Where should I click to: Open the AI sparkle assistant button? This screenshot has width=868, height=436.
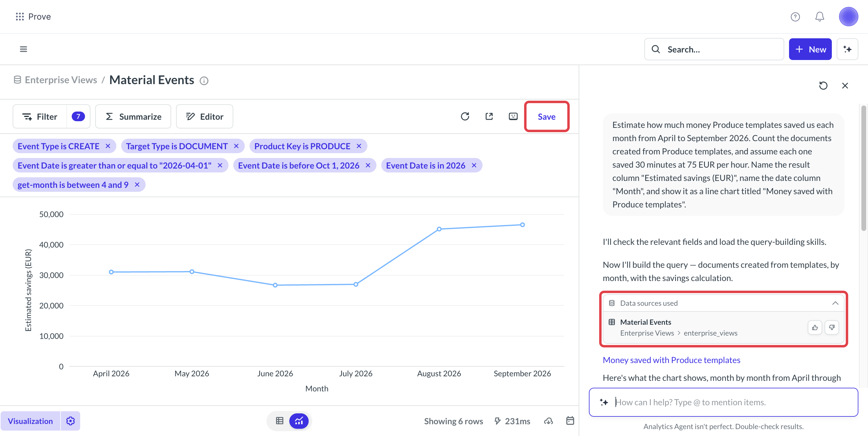pos(847,49)
